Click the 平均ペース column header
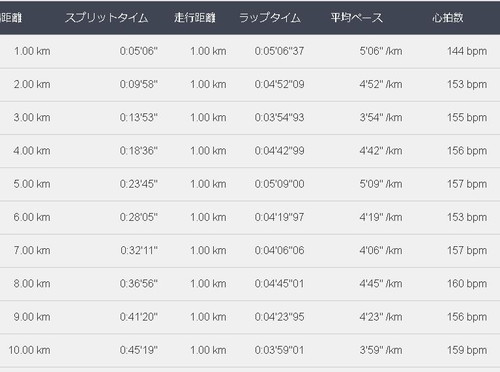 pyautogui.click(x=357, y=18)
